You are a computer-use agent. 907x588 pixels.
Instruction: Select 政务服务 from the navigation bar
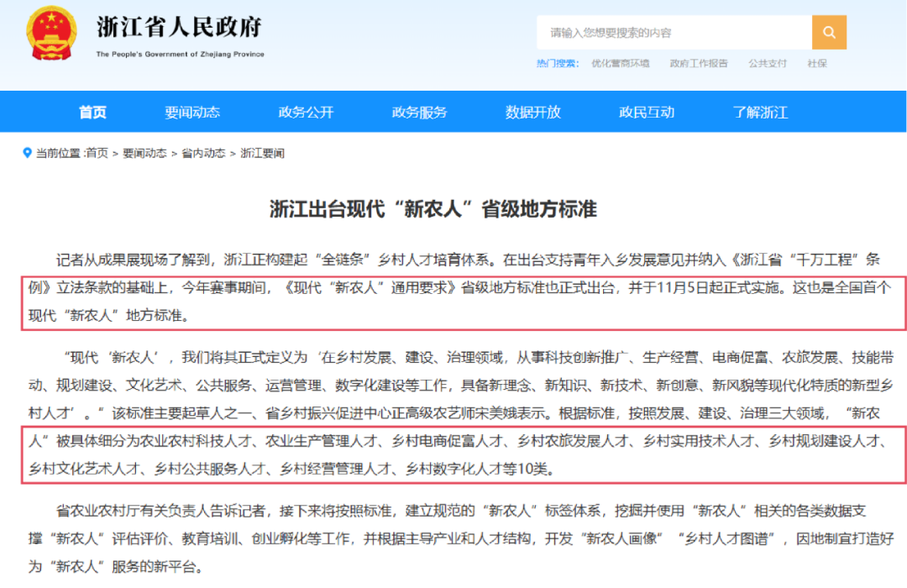click(419, 111)
